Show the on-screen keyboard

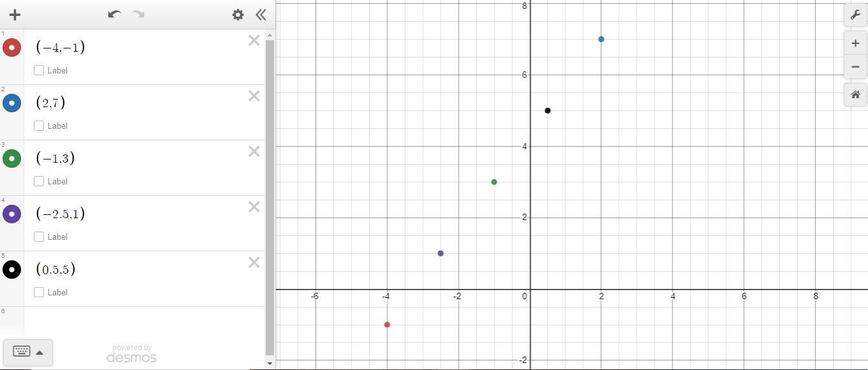point(22,352)
